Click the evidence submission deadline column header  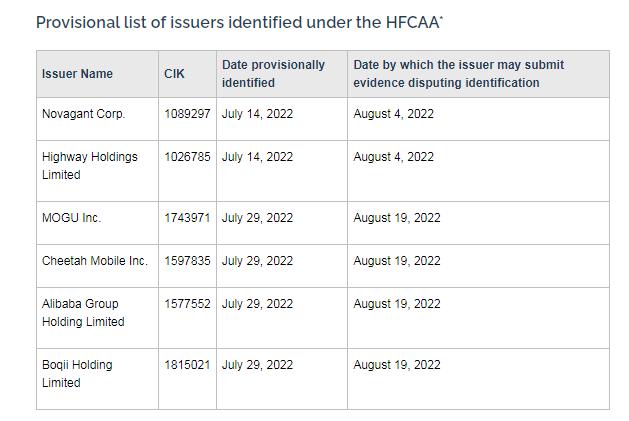[446, 74]
